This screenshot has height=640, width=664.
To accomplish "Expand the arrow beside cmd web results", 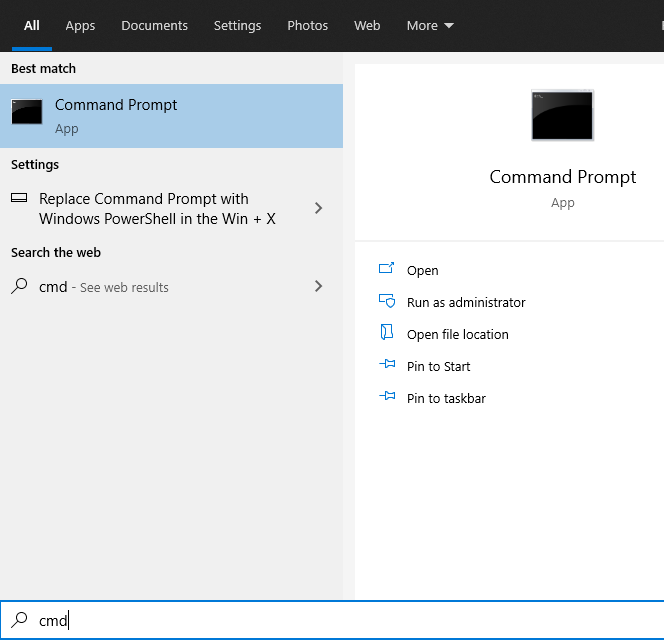I will coord(318,286).
